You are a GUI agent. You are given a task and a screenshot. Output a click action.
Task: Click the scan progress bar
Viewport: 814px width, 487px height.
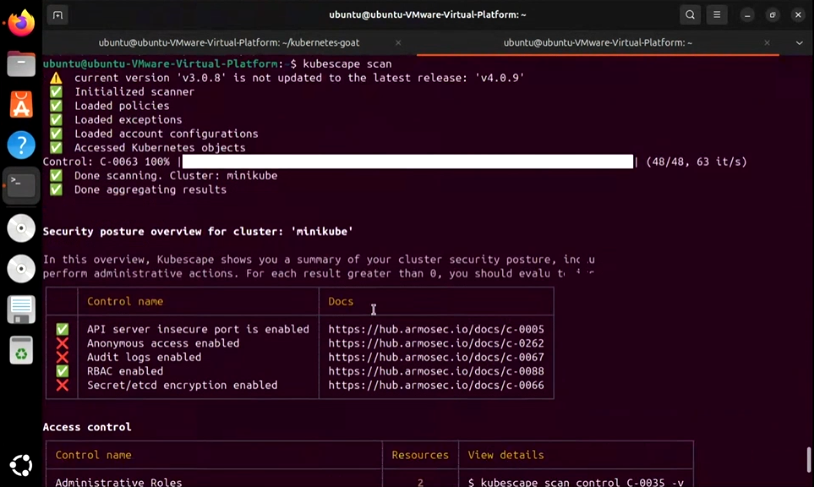pos(408,161)
